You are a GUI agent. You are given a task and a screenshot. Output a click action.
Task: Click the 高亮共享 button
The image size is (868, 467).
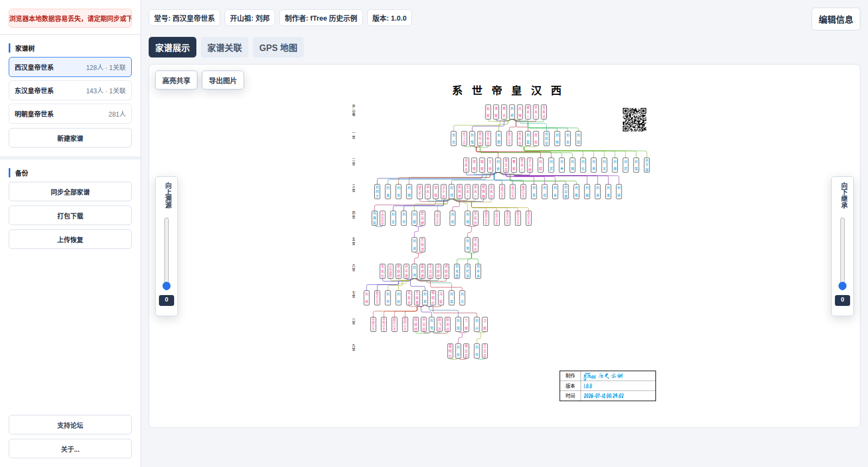point(176,80)
